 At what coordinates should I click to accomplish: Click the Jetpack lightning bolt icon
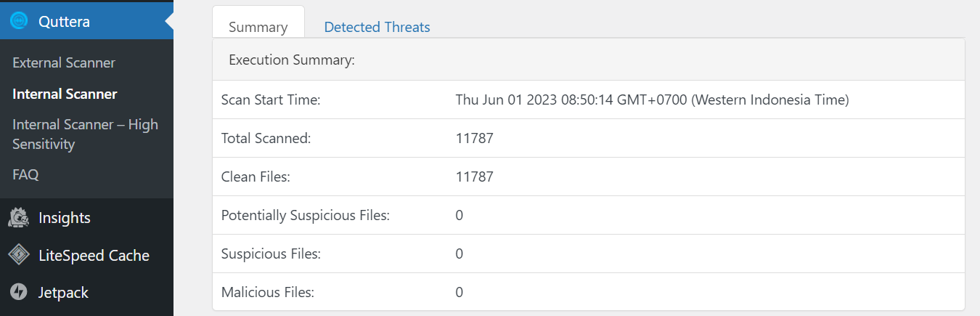coord(19,293)
